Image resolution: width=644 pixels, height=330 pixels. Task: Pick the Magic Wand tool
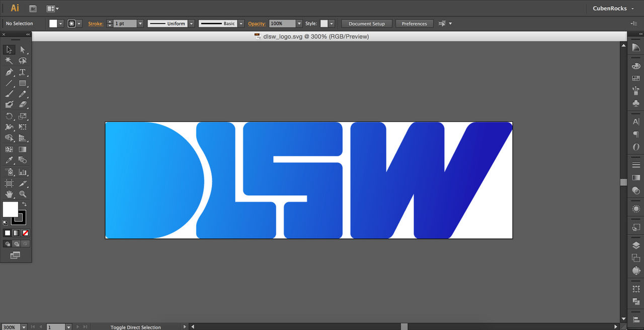(9, 60)
